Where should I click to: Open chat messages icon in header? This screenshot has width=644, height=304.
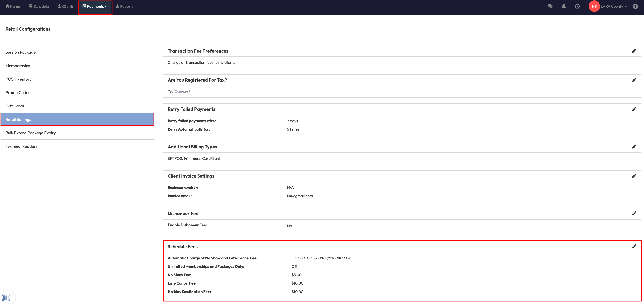(x=550, y=6)
